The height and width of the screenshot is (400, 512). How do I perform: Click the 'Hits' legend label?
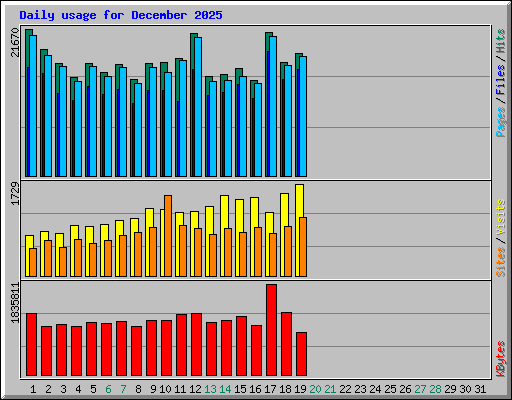click(x=501, y=42)
